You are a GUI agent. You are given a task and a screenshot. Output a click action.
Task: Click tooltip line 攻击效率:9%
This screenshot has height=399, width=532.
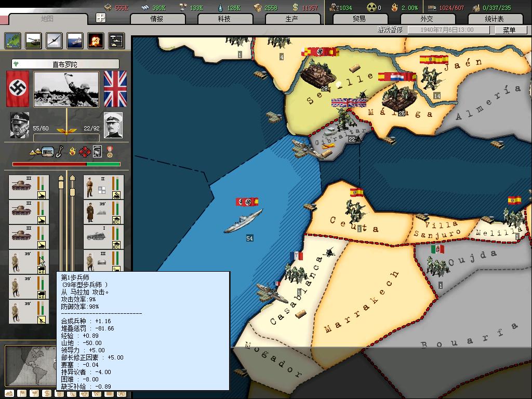pos(78,299)
